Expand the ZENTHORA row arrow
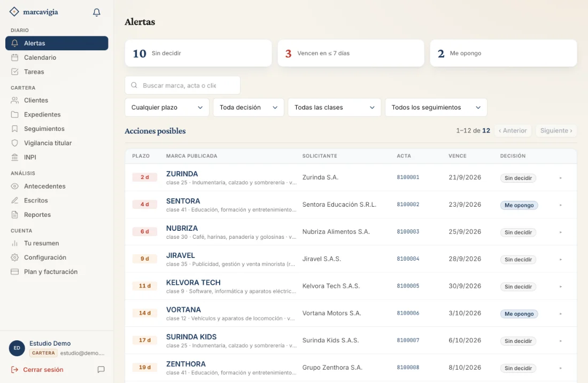The image size is (588, 383). click(561, 368)
